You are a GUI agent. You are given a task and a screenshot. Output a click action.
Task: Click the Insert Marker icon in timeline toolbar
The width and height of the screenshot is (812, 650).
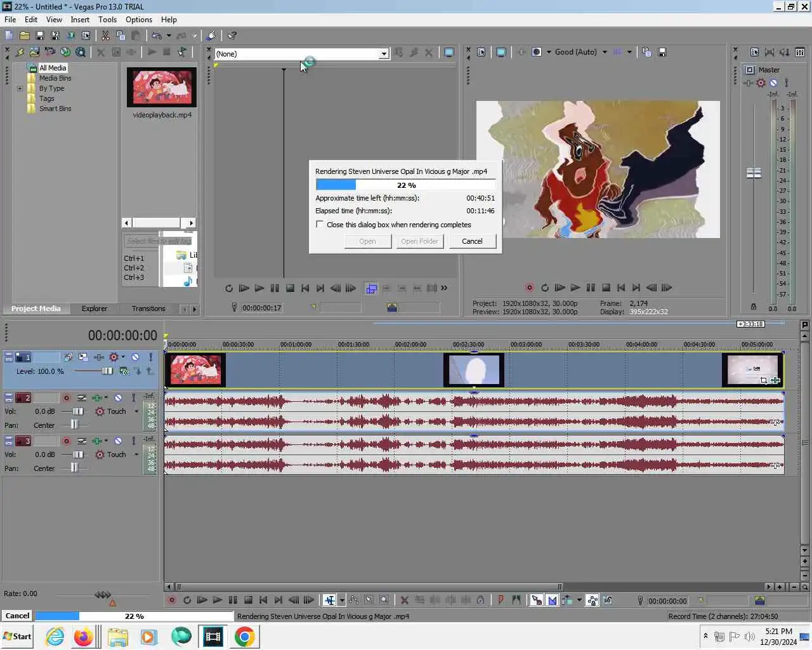(501, 600)
